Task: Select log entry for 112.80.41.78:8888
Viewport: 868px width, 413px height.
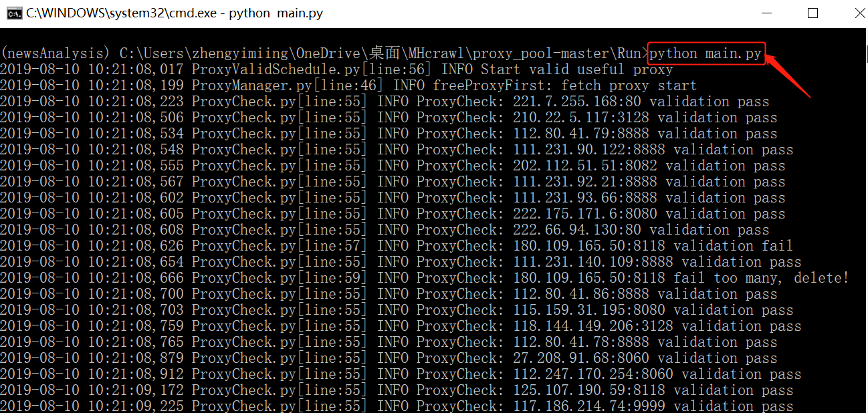Action: (389, 342)
